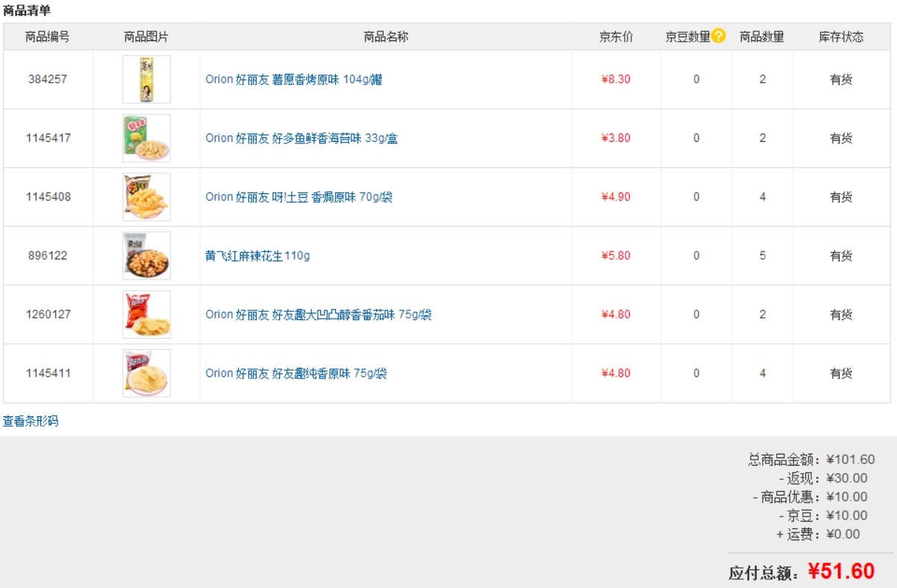Screen dimensions: 897x588
Task: Select product number 1260127
Action: click(48, 314)
